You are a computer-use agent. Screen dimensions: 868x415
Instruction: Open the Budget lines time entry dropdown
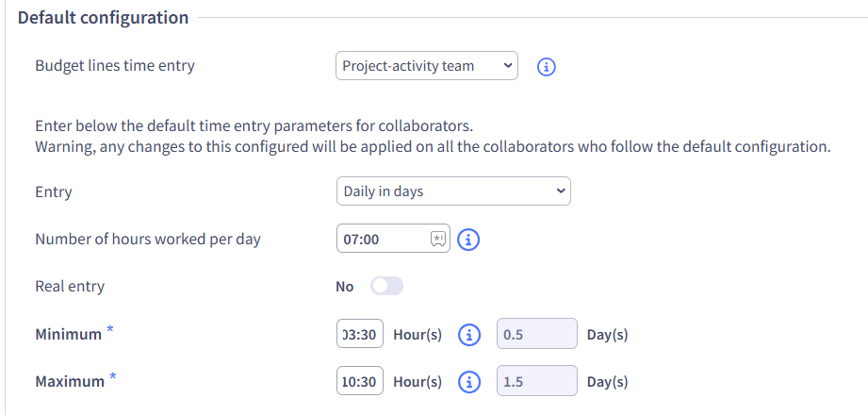click(x=427, y=66)
